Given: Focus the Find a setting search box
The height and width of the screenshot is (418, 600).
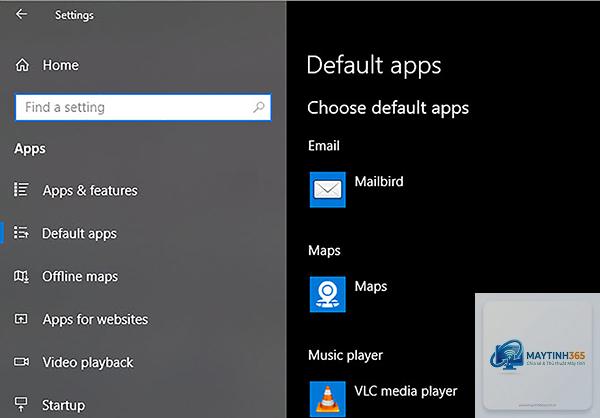Looking at the screenshot, I should [143, 107].
